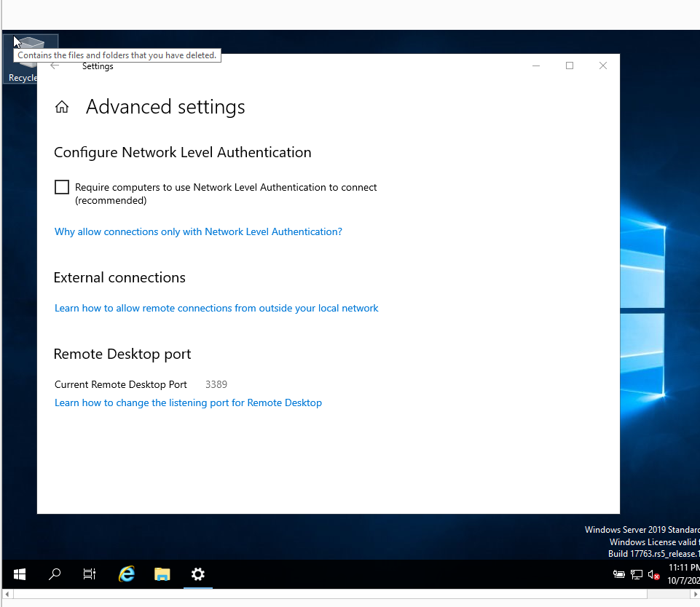
Task: Open Task View on the taskbar
Action: point(90,574)
